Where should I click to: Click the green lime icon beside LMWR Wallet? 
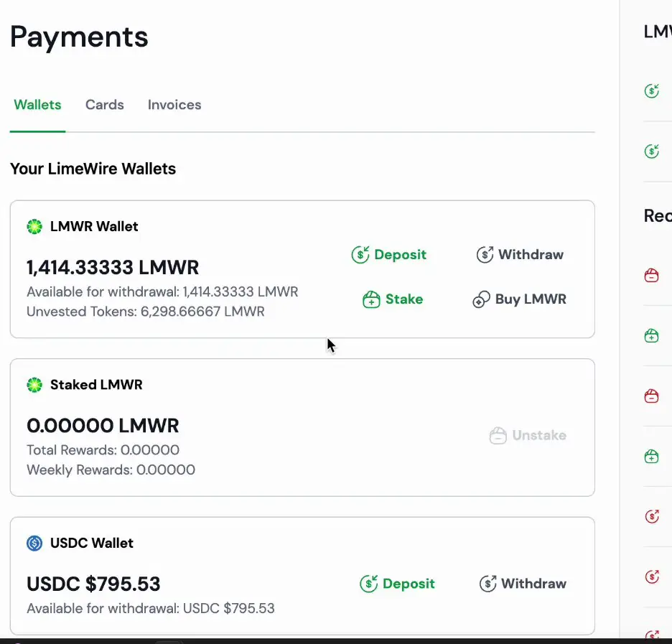(x=34, y=227)
